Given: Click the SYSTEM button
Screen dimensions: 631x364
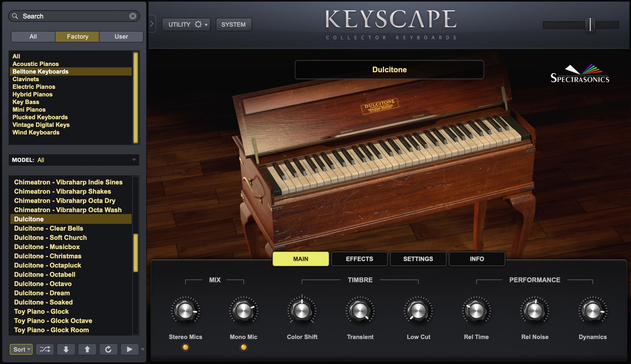Looking at the screenshot, I should point(234,24).
